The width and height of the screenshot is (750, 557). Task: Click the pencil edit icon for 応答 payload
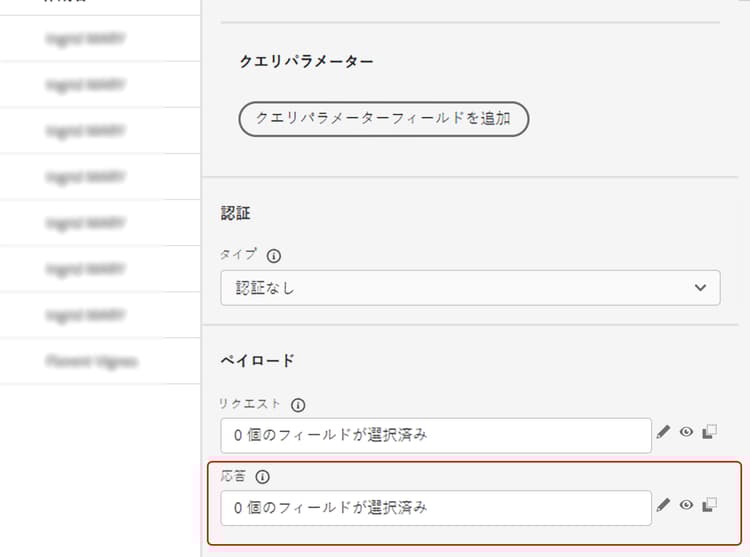(x=663, y=506)
